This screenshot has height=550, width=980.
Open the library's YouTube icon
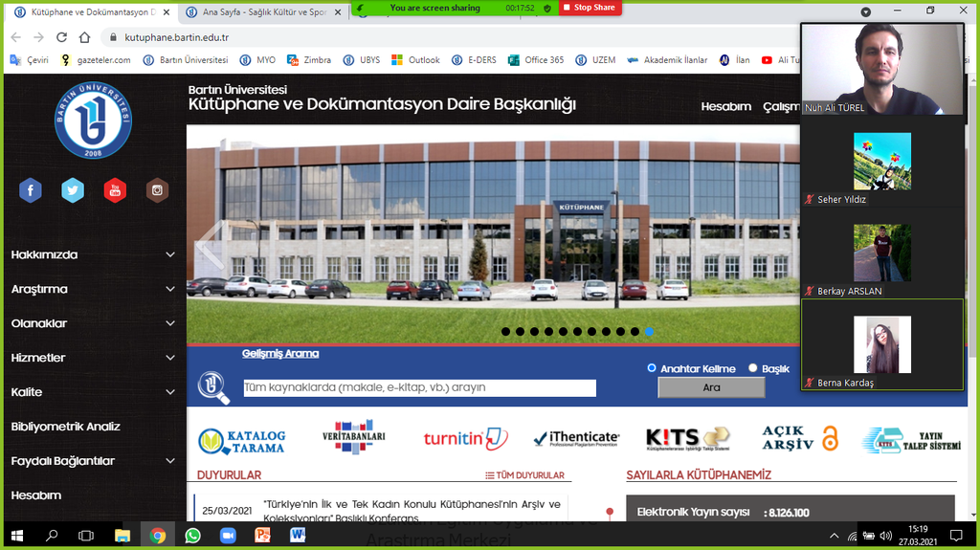(115, 190)
